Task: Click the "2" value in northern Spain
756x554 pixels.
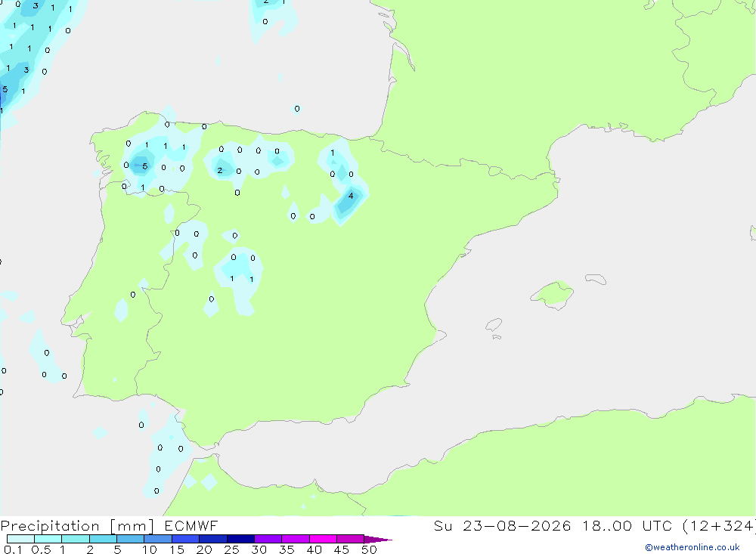Action: coord(220,171)
